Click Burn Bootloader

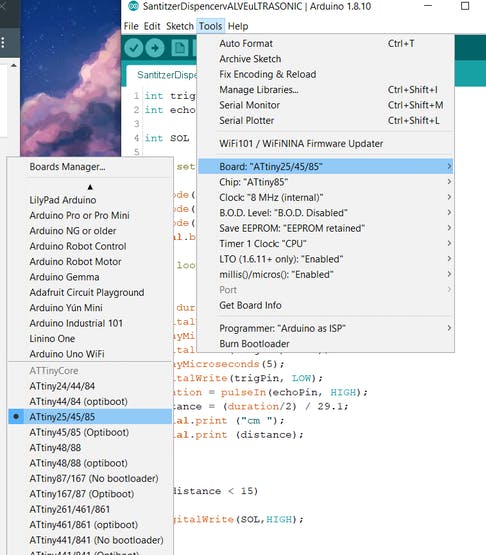click(x=325, y=344)
